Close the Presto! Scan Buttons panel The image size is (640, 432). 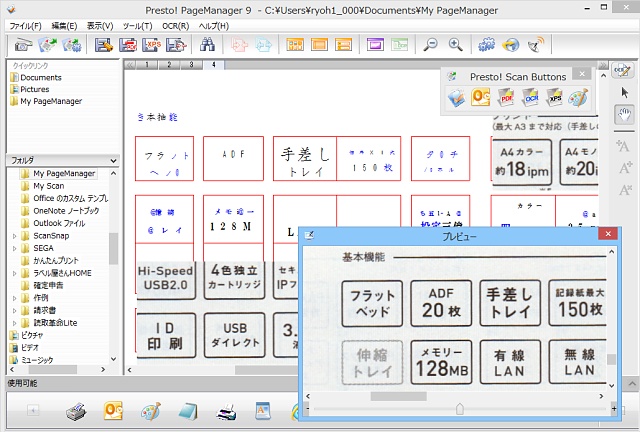pyautogui.click(x=582, y=73)
